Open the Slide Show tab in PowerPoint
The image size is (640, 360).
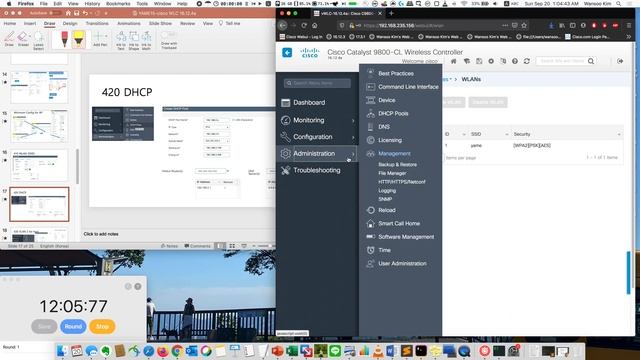point(160,24)
